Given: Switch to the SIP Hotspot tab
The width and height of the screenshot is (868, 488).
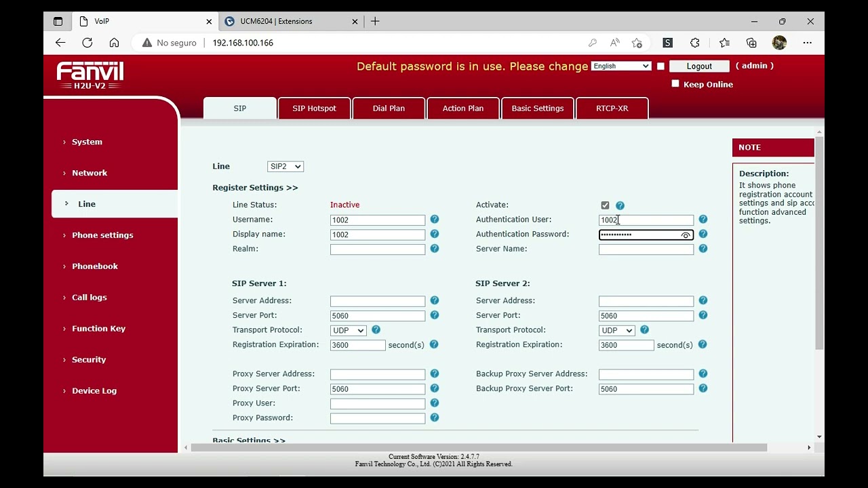Looking at the screenshot, I should click(314, 108).
